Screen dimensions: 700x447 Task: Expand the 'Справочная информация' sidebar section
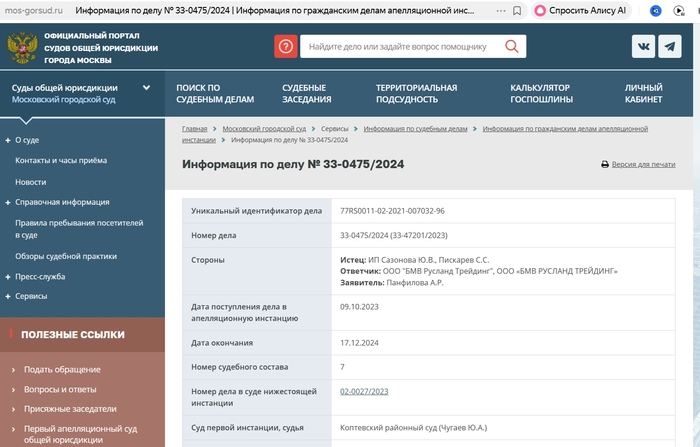8,202
